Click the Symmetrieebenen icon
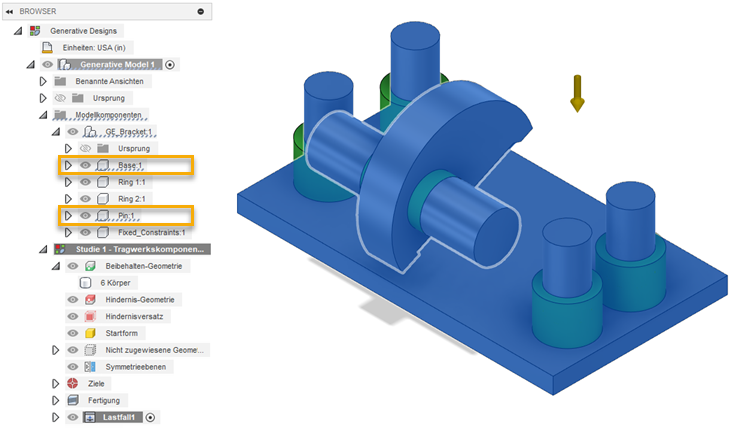 (x=90, y=367)
